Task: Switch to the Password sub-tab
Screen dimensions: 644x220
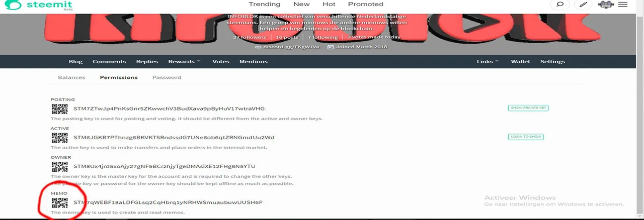Action: (167, 77)
